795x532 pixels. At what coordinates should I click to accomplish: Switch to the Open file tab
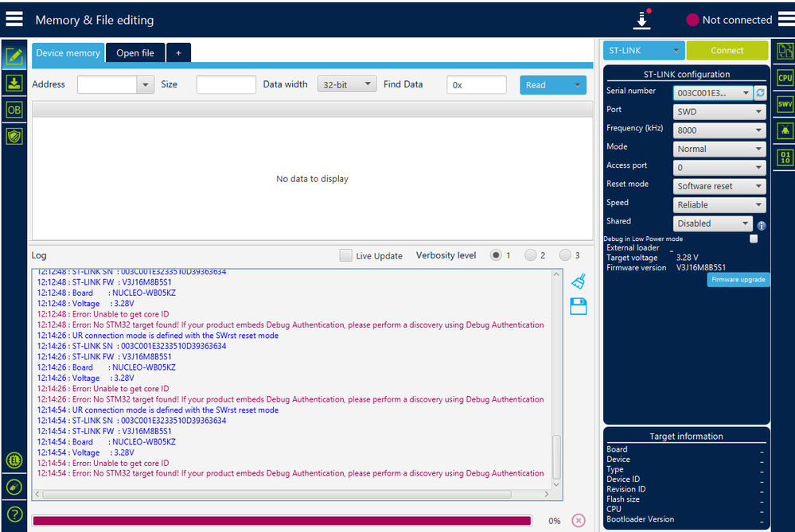[x=134, y=52]
